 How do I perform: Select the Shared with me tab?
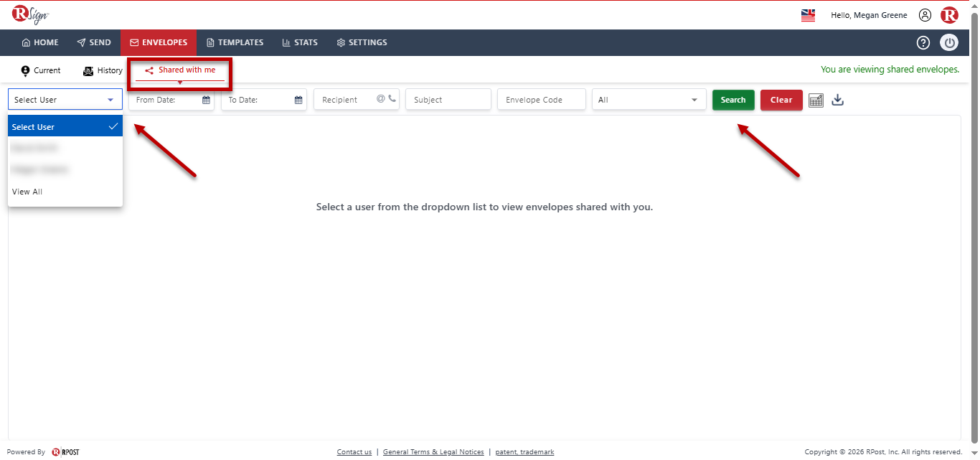coord(180,70)
